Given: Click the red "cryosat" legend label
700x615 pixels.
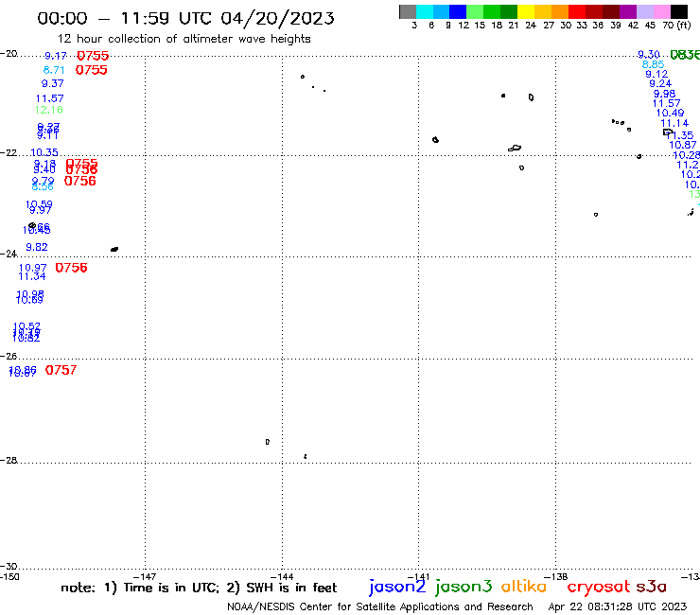Looking at the screenshot, I should [x=599, y=587].
